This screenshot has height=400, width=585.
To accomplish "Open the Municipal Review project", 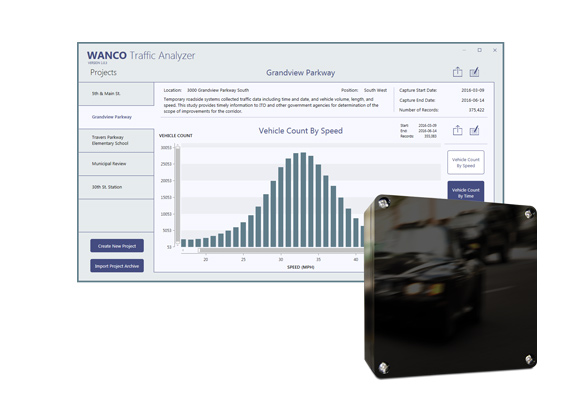I will coord(116,164).
